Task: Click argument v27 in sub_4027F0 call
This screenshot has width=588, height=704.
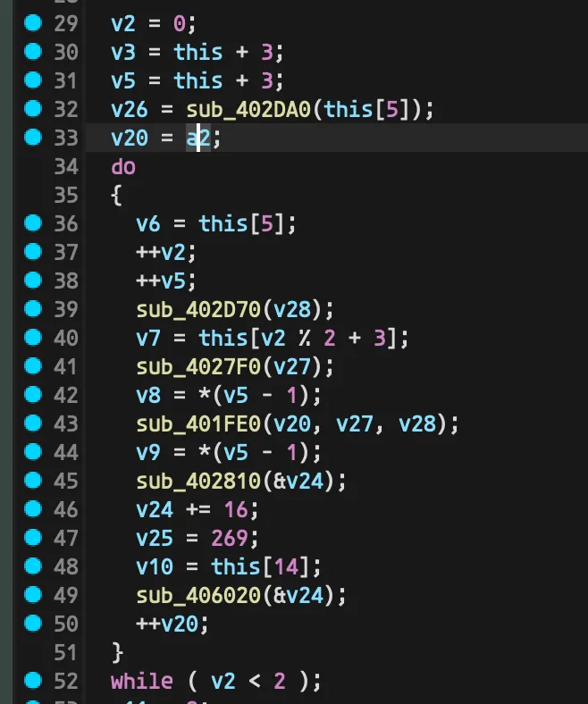Action: [292, 367]
